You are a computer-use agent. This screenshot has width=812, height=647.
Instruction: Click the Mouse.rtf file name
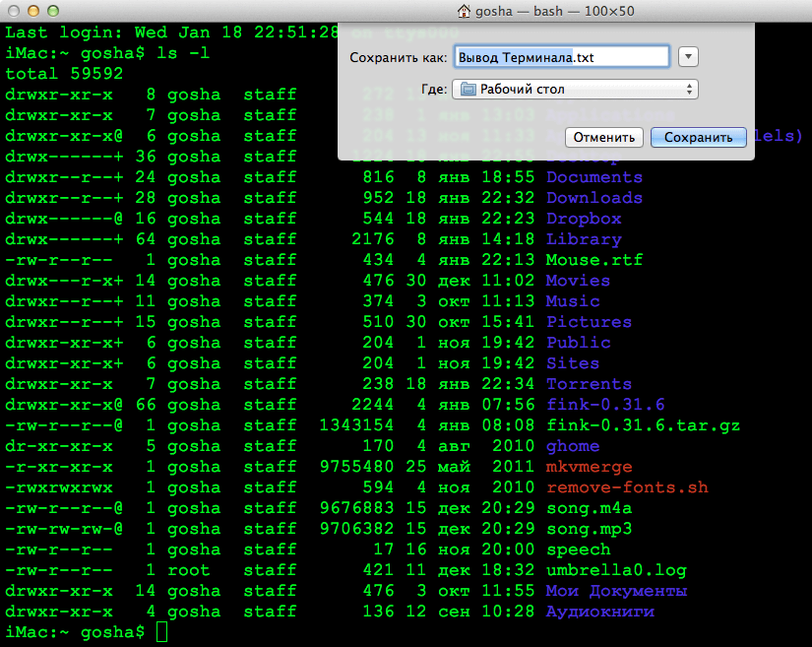coord(594,260)
